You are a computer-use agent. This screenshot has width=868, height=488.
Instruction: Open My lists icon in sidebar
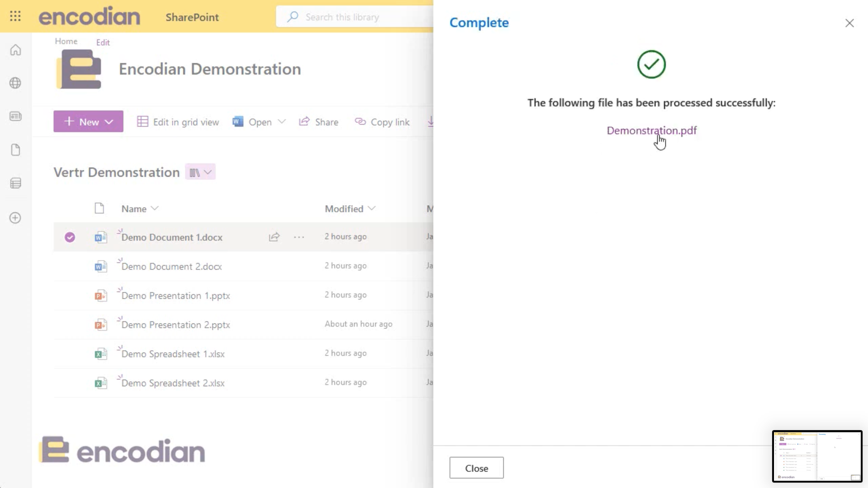pos(15,183)
